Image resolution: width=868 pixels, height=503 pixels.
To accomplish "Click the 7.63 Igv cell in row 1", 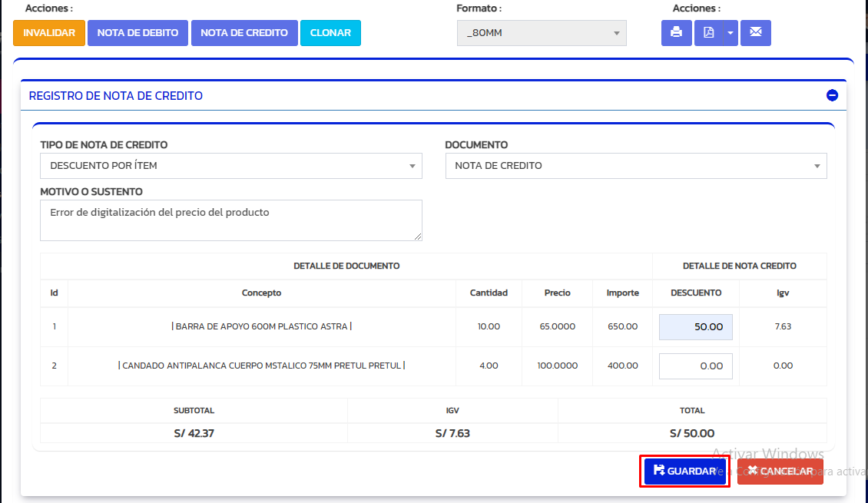I will 783,326.
